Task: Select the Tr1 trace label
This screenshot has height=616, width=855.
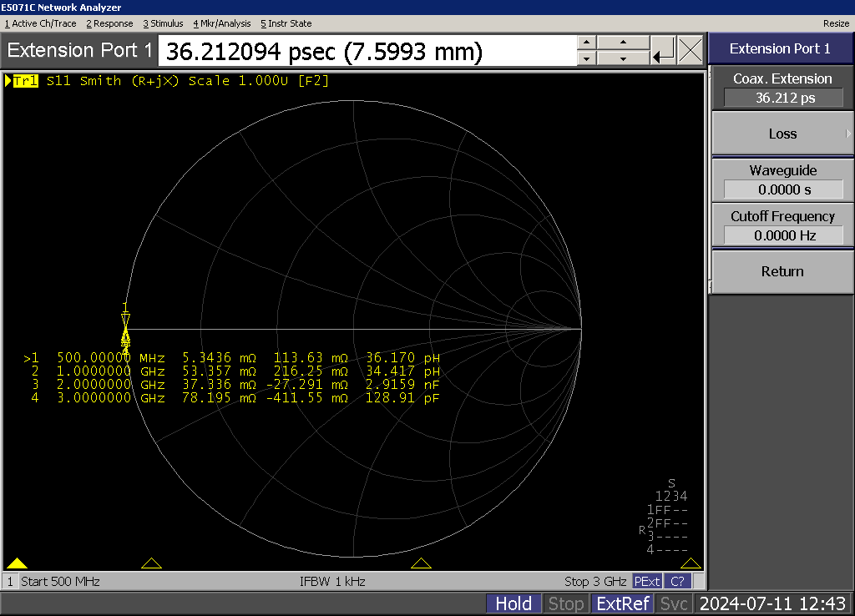Action: point(25,81)
